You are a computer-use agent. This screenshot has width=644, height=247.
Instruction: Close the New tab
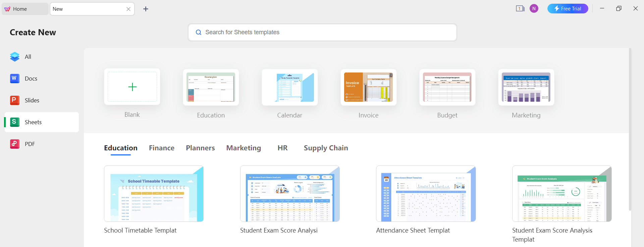128,9
